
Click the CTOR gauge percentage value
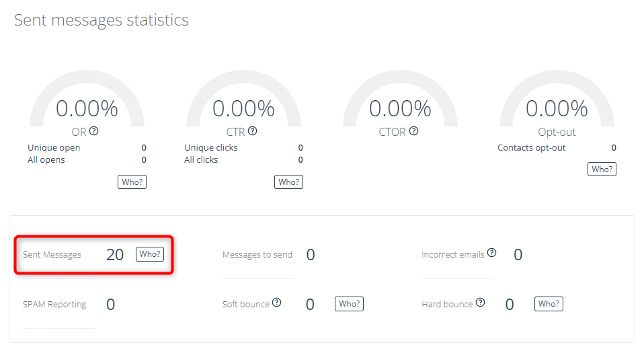[400, 109]
